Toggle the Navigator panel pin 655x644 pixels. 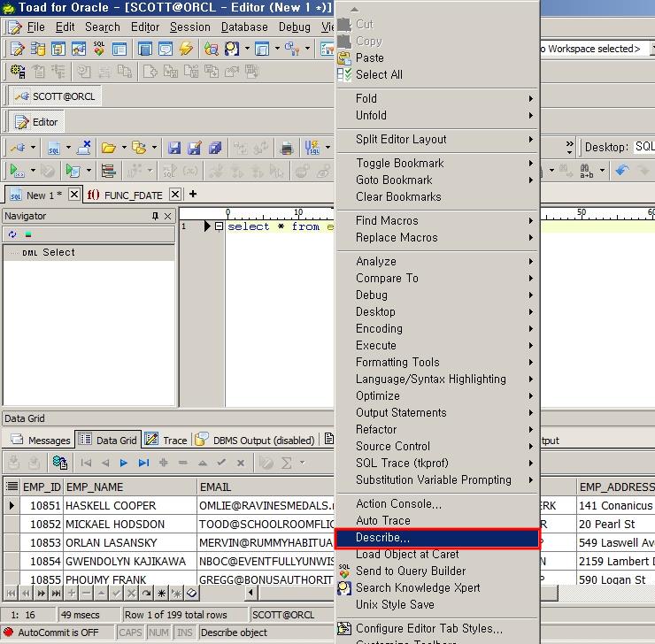[x=155, y=216]
